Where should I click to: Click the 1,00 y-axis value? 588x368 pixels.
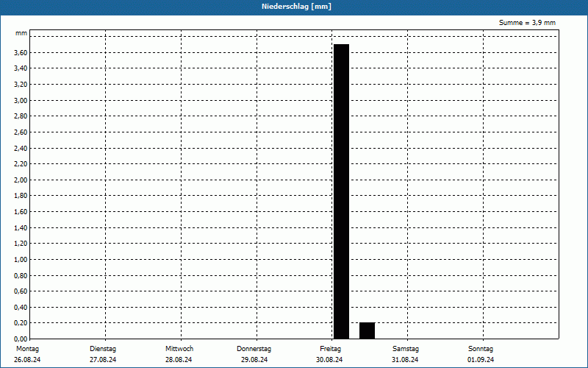21,260
